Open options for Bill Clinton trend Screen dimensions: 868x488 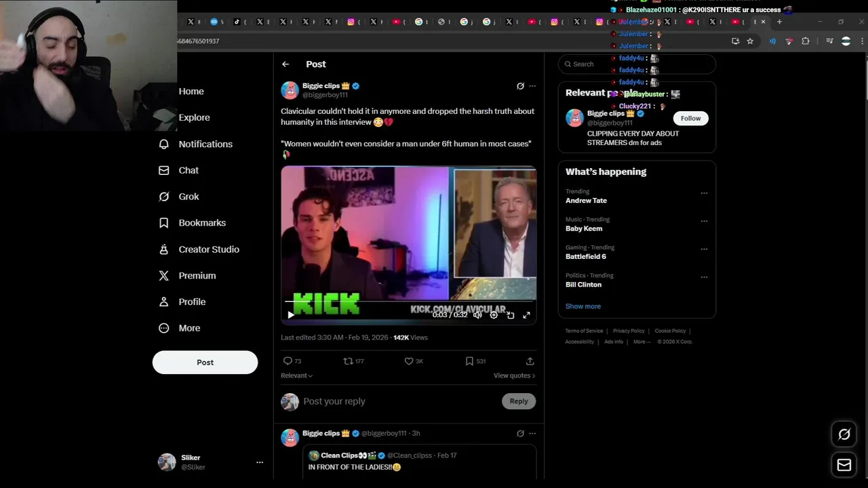pyautogui.click(x=704, y=277)
